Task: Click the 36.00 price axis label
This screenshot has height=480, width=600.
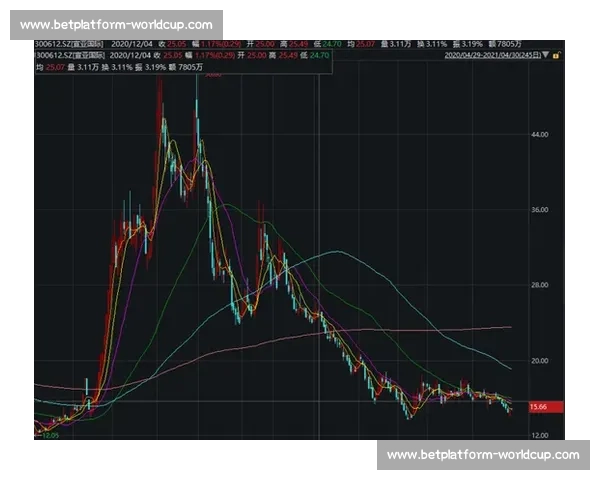Action: pyautogui.click(x=540, y=210)
